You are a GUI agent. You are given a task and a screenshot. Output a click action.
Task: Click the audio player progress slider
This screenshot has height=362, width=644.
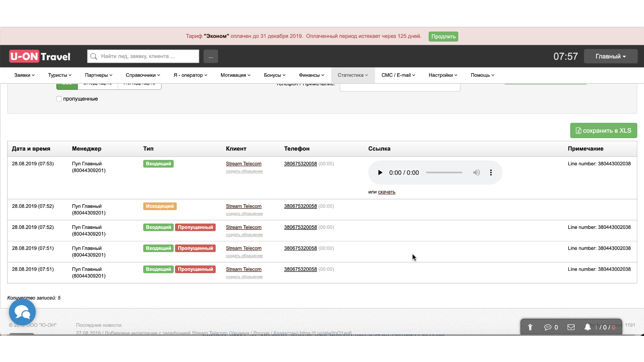point(444,173)
